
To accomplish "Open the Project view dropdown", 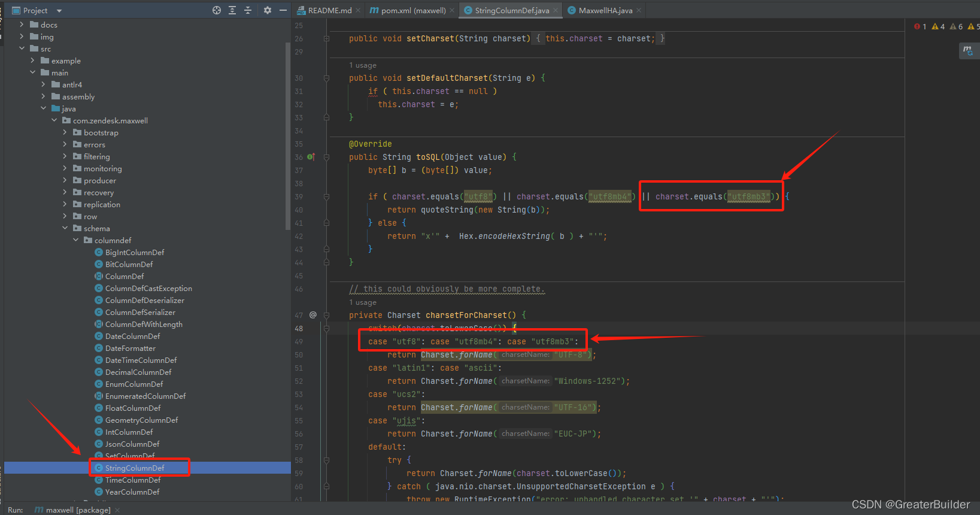I will 59,11.
